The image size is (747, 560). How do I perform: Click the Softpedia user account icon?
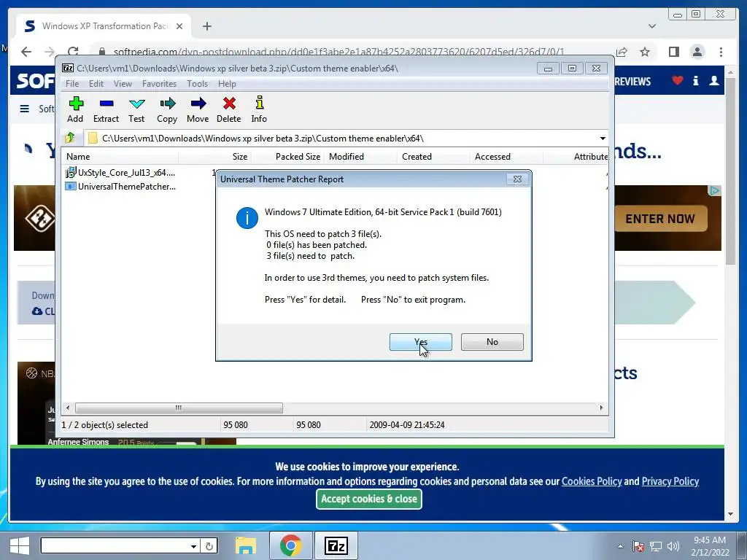[714, 80]
